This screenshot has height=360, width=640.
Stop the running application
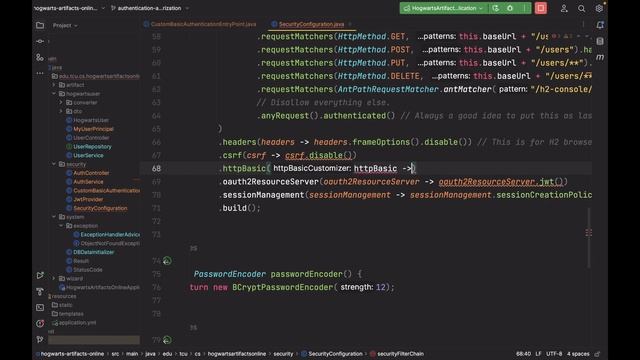pyautogui.click(x=541, y=8)
